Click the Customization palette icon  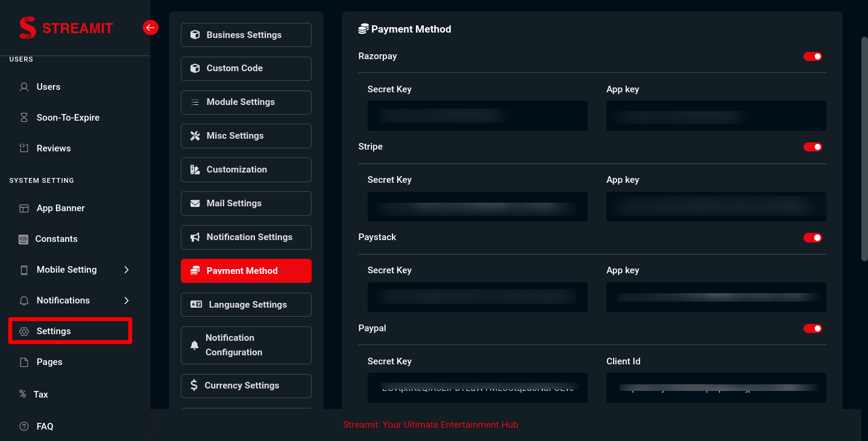coord(195,170)
